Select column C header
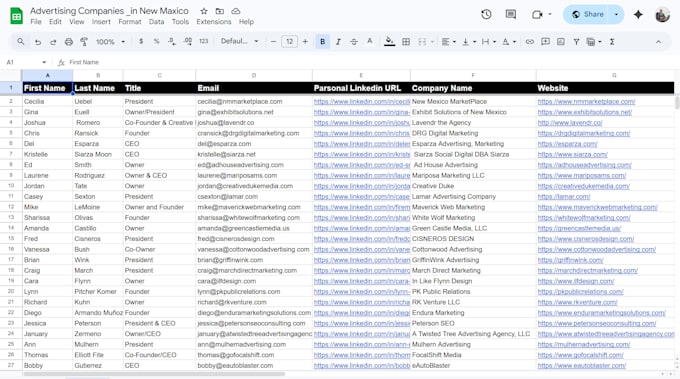The image size is (680, 379). 159,75
